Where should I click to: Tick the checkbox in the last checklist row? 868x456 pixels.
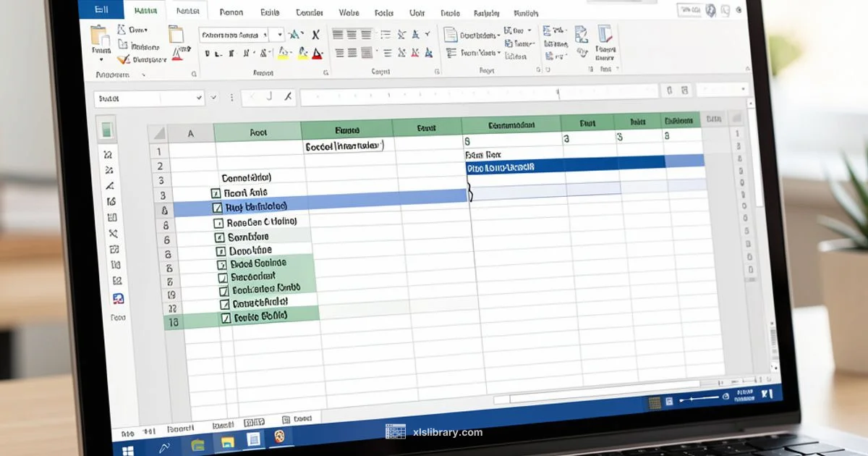pos(225,316)
